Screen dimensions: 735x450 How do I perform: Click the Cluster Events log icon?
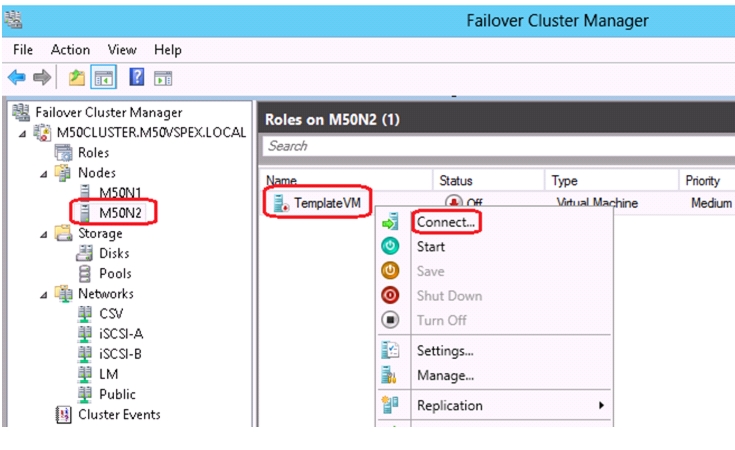coord(63,414)
